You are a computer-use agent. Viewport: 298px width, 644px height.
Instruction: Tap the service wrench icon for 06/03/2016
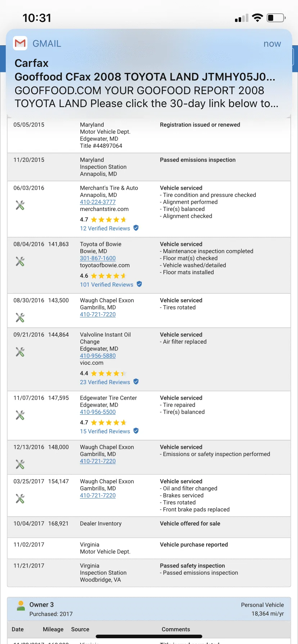20,205
